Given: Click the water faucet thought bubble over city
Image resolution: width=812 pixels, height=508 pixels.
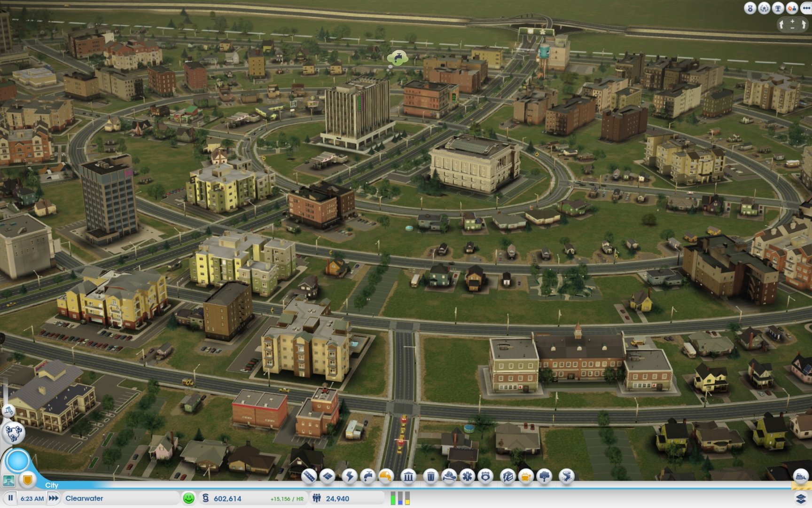Looking at the screenshot, I should click(398, 58).
